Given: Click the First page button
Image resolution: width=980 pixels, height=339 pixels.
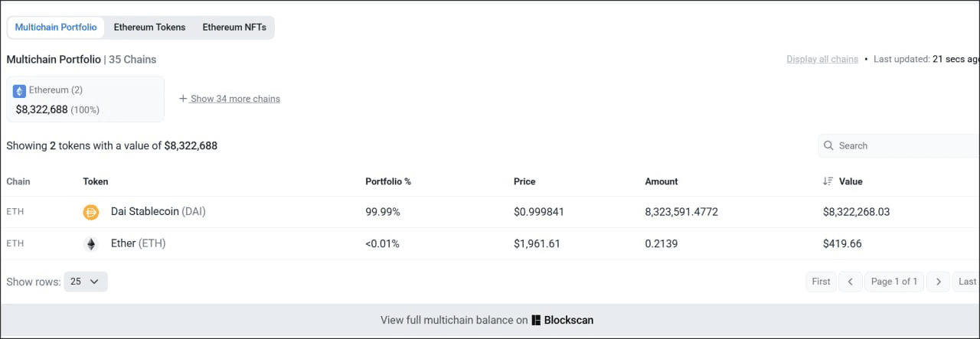Looking at the screenshot, I should coord(821,282).
